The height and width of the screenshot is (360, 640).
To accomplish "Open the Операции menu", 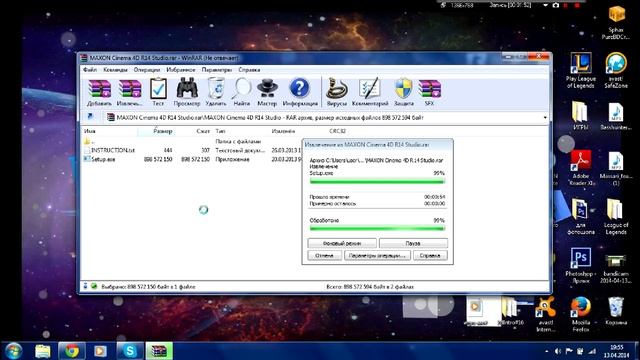I will (x=147, y=70).
